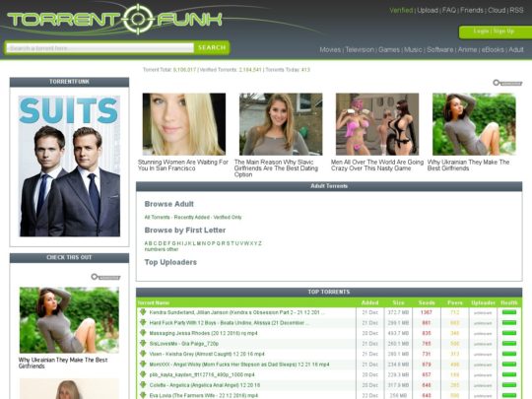
Task: Click the green health bar of first torrent
Action: [x=509, y=312]
